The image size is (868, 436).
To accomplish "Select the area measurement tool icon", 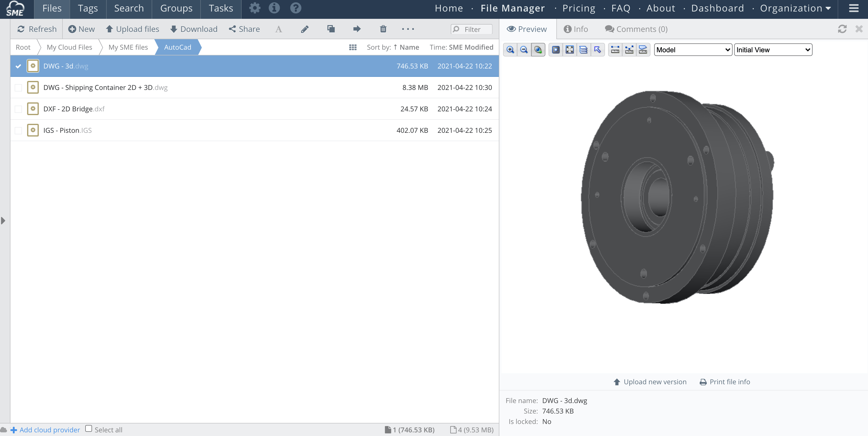I will pyautogui.click(x=643, y=50).
